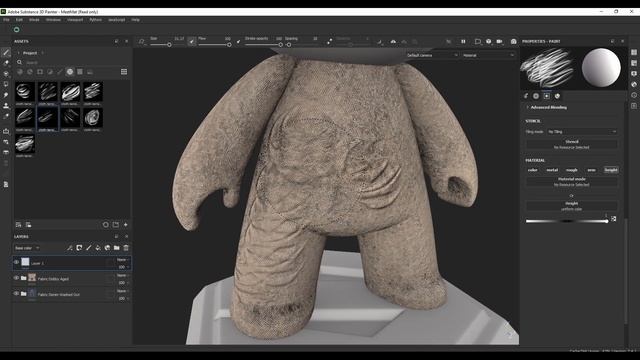Filter assets by brushes in Assets panel

coord(60,72)
